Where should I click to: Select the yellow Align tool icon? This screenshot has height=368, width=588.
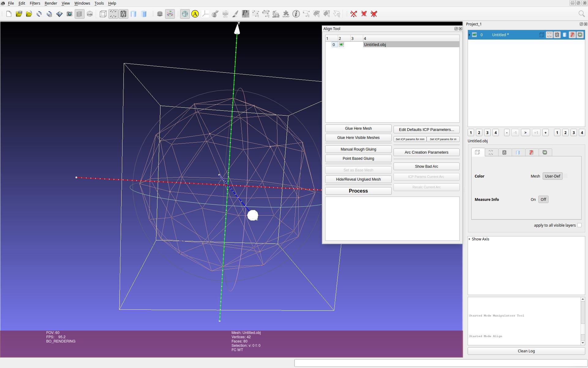[195, 14]
